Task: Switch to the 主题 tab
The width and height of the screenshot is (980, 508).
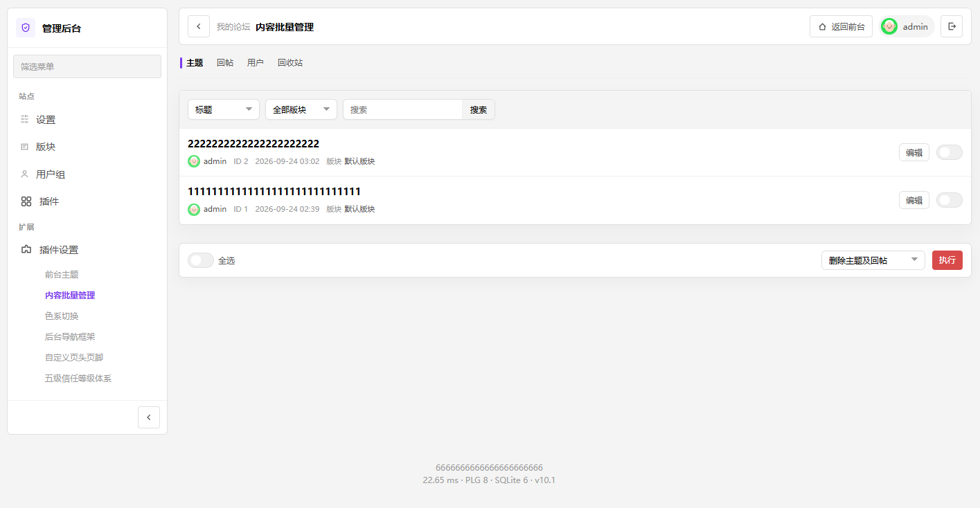Action: 195,63
